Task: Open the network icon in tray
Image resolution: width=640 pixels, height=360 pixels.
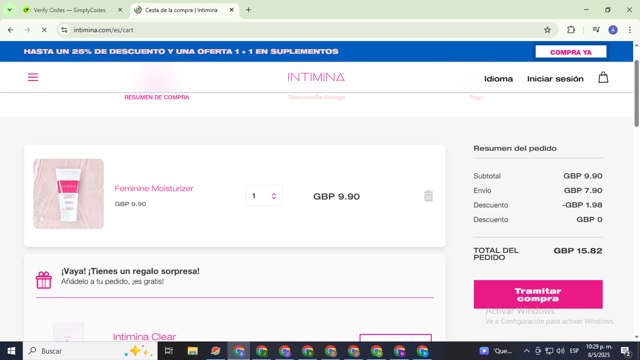Action: 549,351
